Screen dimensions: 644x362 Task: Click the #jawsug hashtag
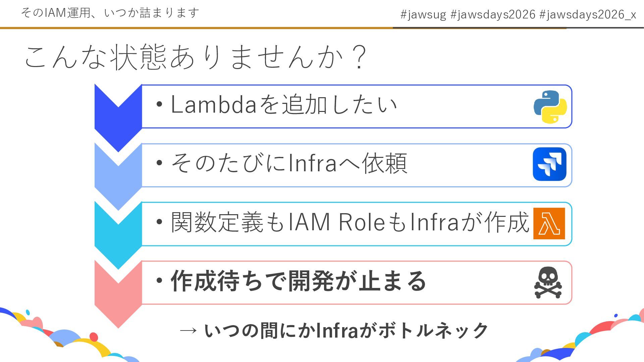click(x=423, y=14)
